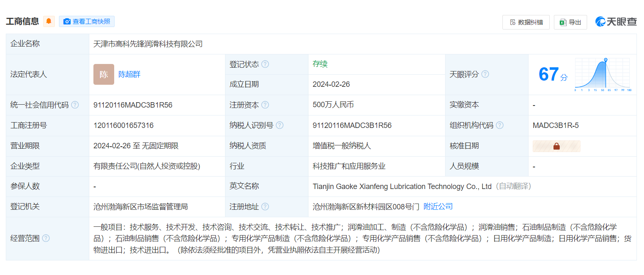Show help icon next to 纳税人识别号

click(279, 125)
